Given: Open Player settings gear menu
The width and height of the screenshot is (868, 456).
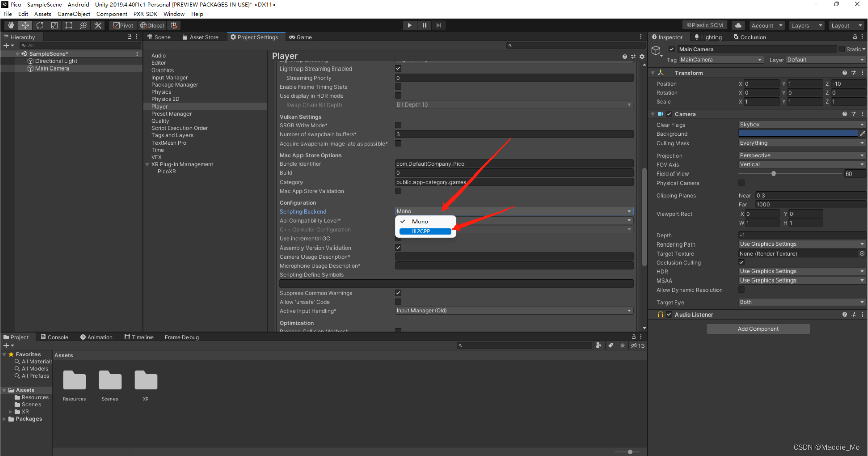Looking at the screenshot, I should pyautogui.click(x=642, y=56).
